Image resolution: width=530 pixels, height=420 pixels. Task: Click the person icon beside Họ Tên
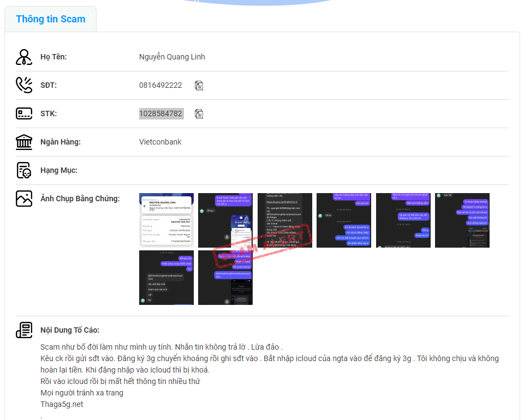(24, 57)
